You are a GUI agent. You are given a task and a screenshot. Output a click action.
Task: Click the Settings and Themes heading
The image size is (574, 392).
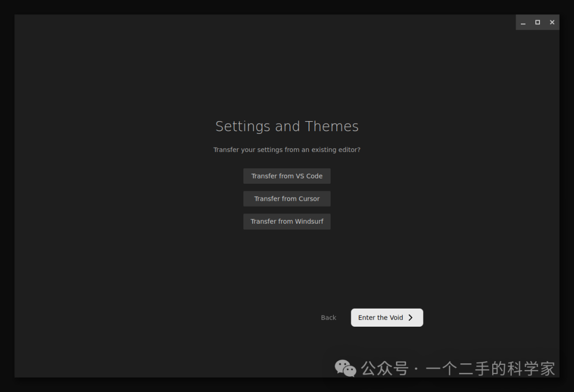[x=287, y=126]
